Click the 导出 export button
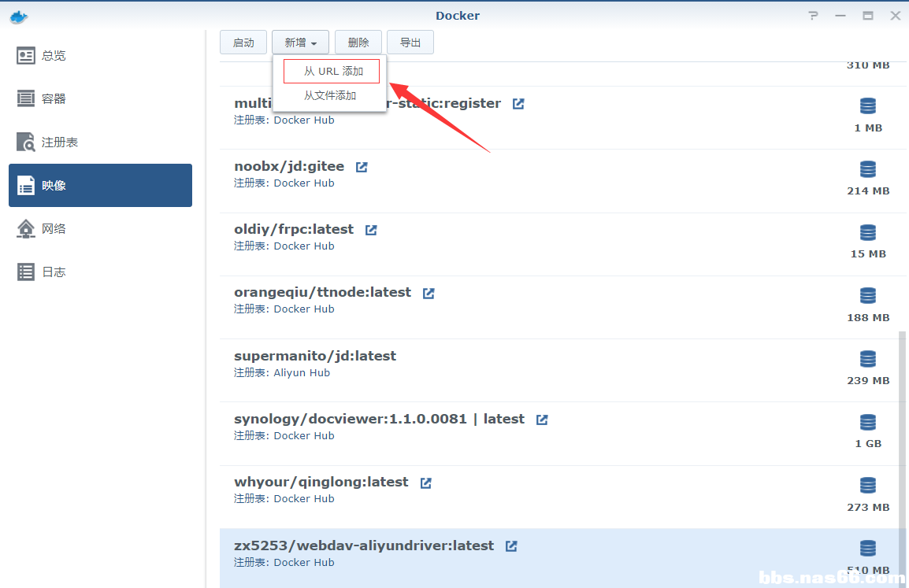Viewport: 909px width, 588px height. tap(410, 43)
